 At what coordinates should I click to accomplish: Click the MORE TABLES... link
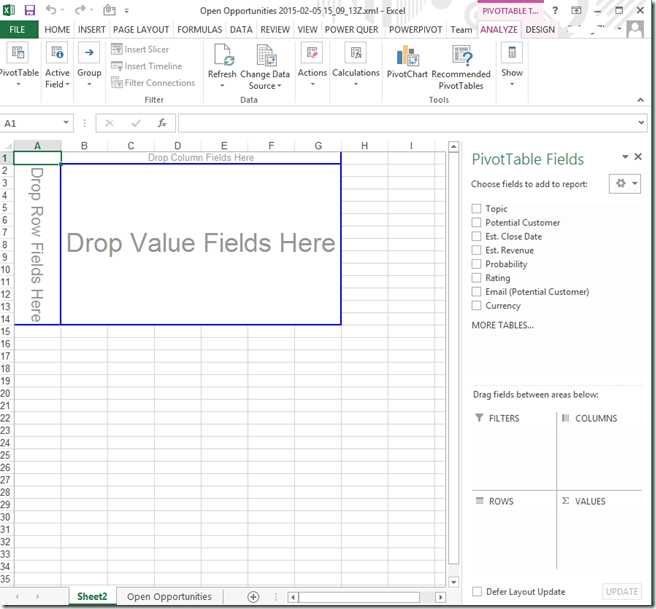(502, 325)
